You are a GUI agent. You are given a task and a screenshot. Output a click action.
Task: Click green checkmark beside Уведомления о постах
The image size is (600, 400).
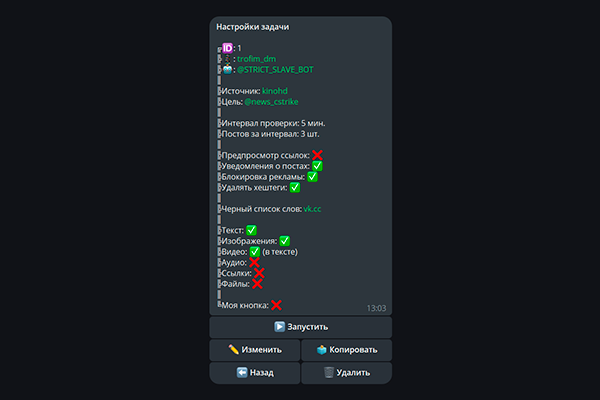(x=317, y=166)
